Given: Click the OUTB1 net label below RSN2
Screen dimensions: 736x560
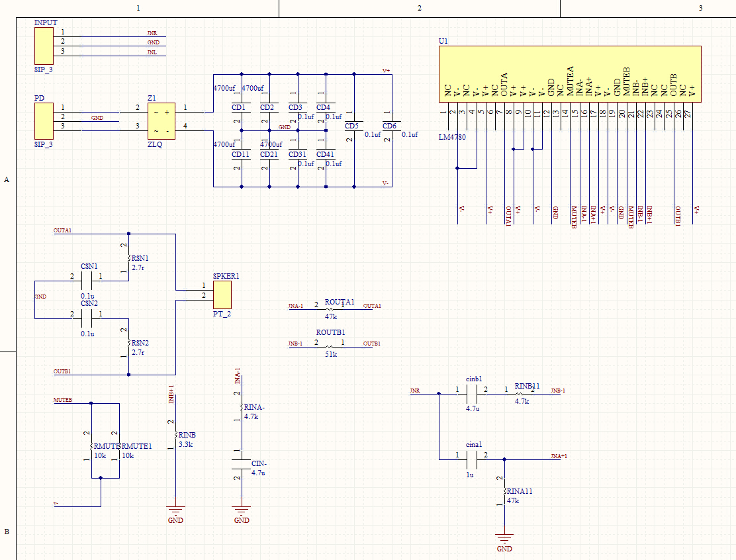Looking at the screenshot, I should coord(62,371).
